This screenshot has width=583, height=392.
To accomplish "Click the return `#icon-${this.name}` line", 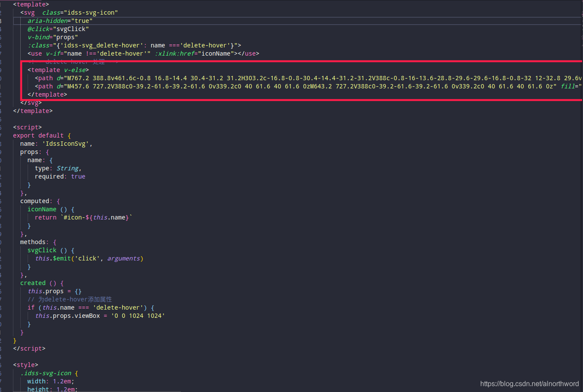I will (x=84, y=217).
